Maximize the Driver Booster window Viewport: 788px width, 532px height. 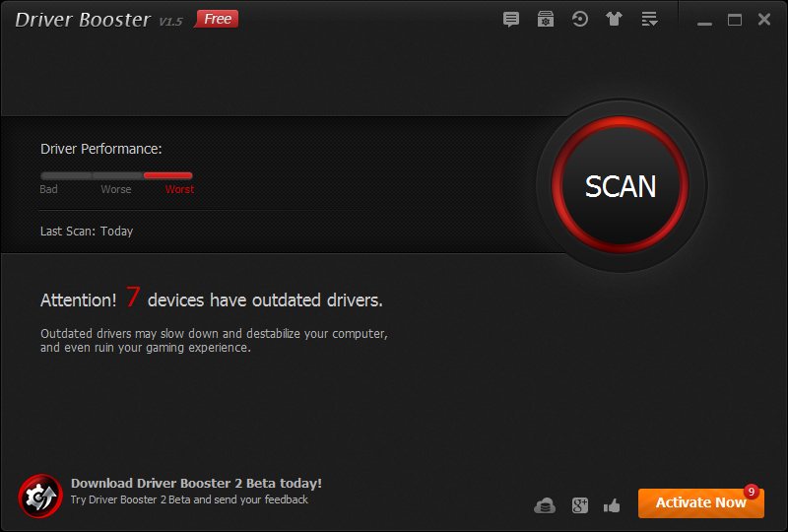click(x=735, y=20)
